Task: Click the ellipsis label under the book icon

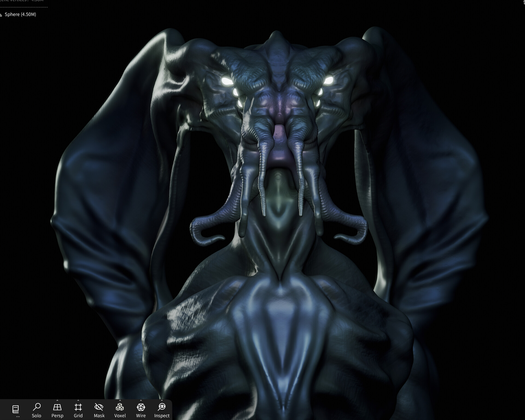Action: [x=18, y=416]
